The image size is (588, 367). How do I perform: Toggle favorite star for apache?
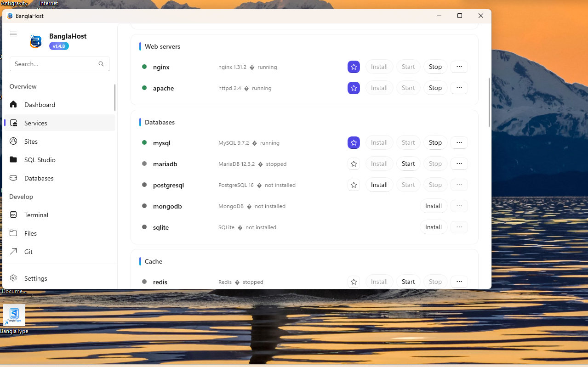354,88
